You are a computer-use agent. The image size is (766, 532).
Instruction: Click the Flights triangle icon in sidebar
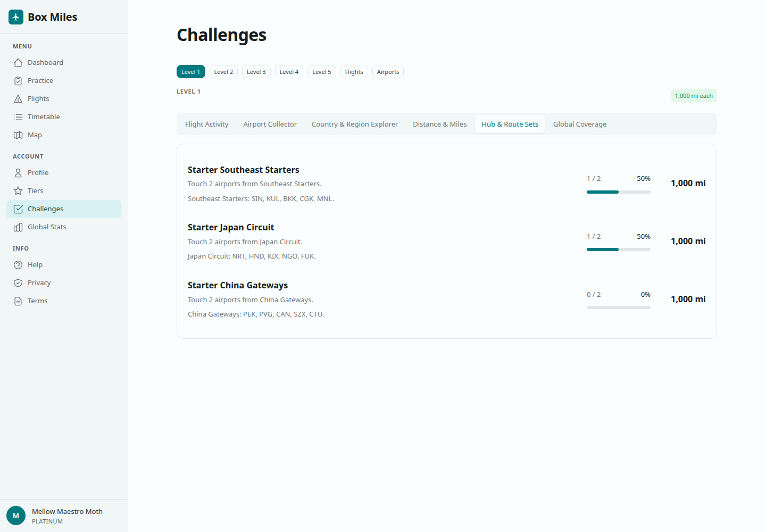(18, 99)
